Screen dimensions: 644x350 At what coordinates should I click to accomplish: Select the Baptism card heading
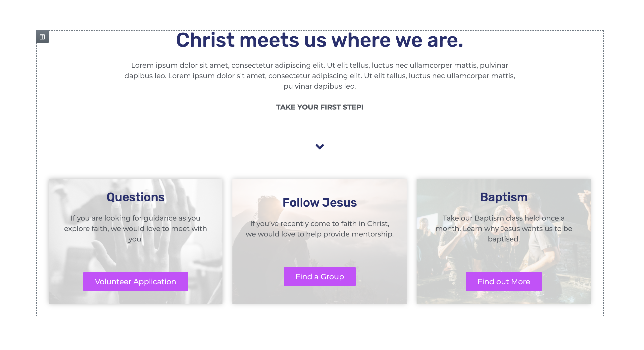point(503,197)
